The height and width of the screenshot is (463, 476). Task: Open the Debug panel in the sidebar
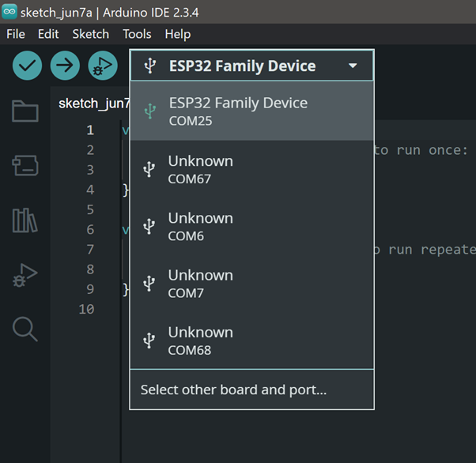(25, 275)
